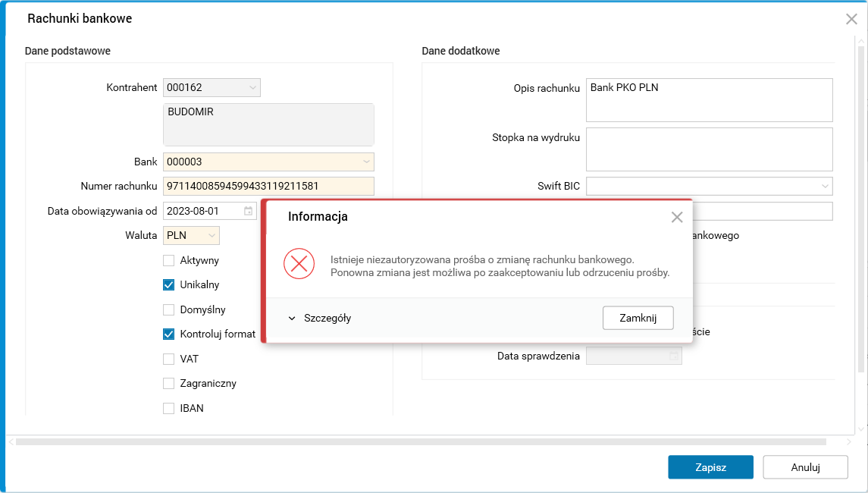Open the Bank dropdown list
Image resolution: width=868 pixels, height=493 pixels.
366,162
